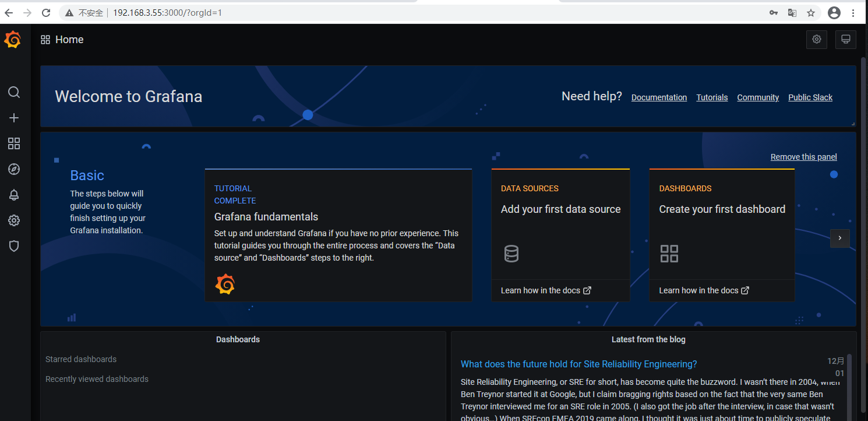Click the Need help? text
Viewport: 868px width, 421px height.
point(592,96)
